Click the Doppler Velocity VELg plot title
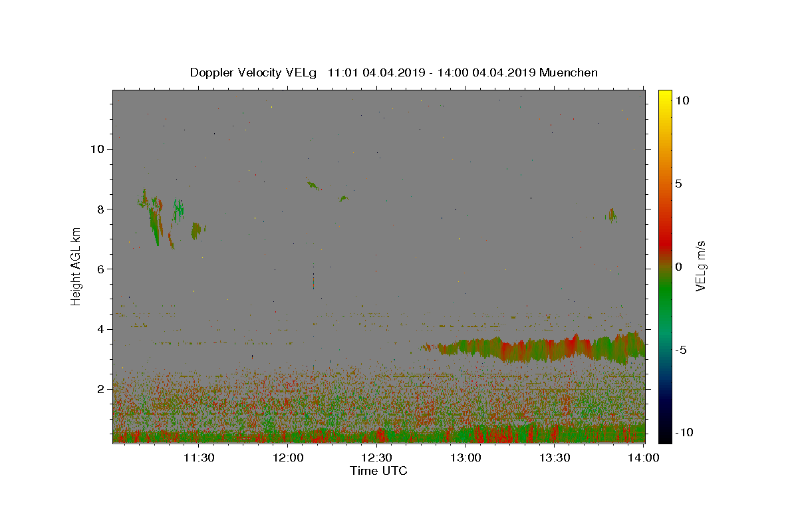 click(394, 72)
